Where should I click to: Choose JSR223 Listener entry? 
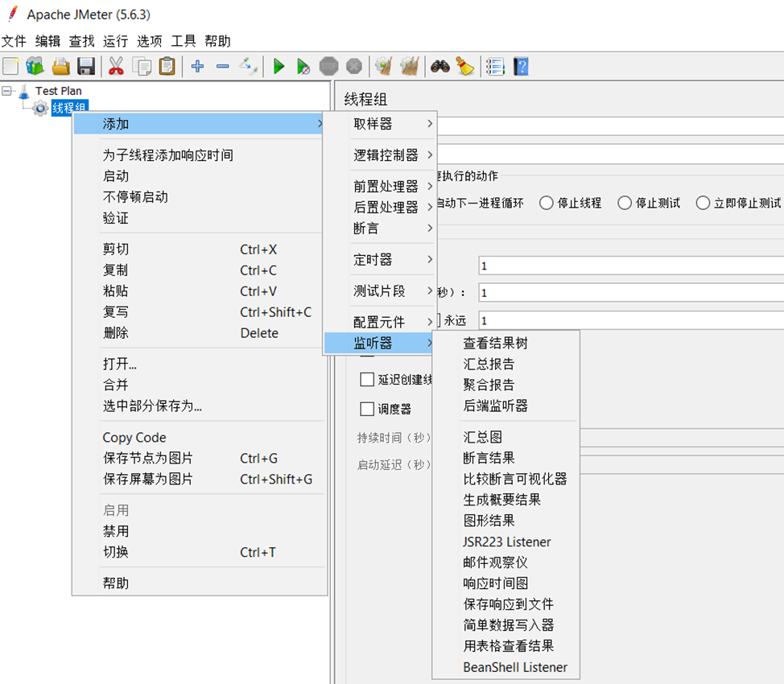(x=505, y=542)
